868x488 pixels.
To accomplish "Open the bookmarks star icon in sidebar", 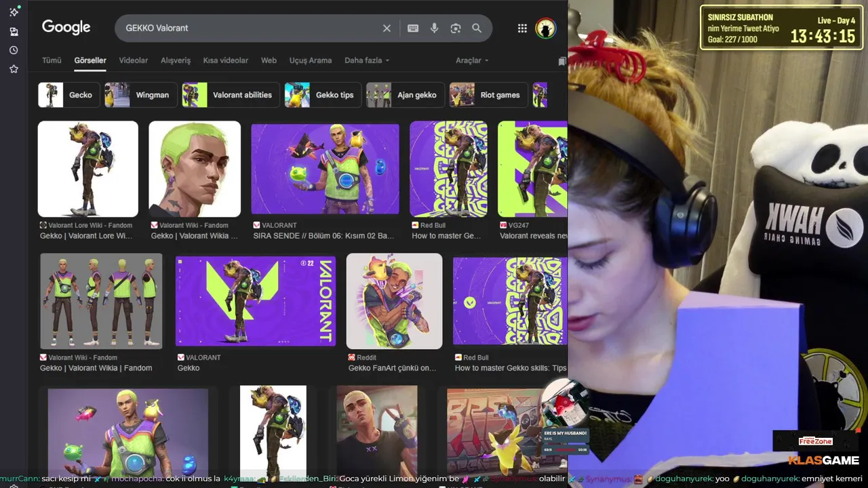I will click(x=14, y=69).
